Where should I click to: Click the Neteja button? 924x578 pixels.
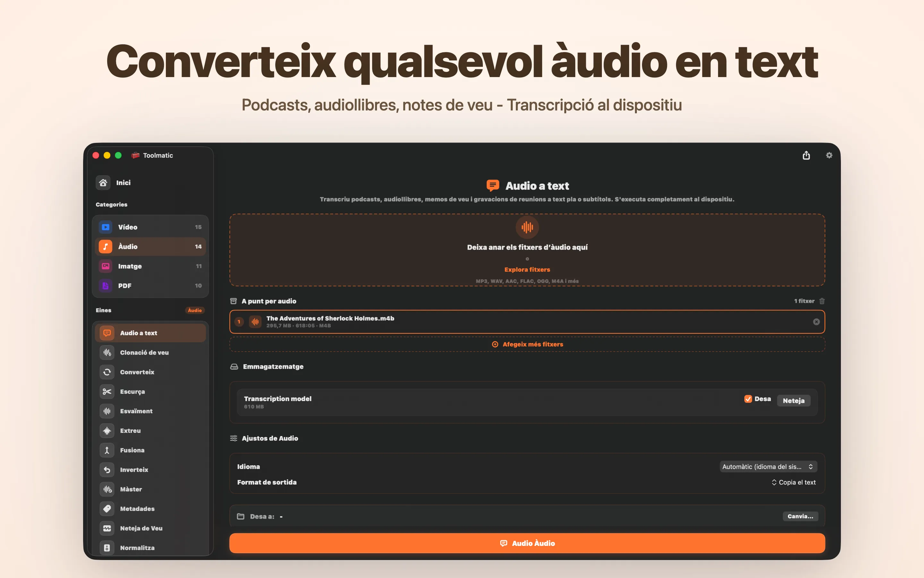793,401
